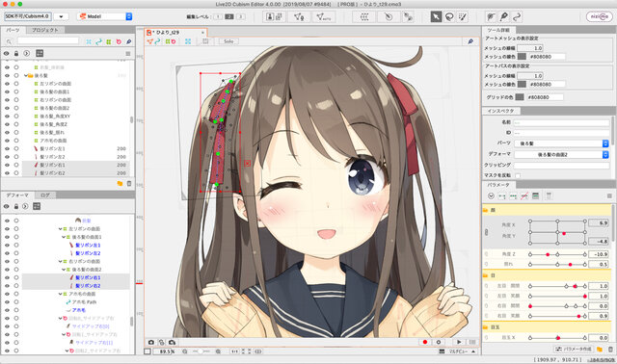Viewport: 617px width, 364px height.
Task: Click the パラメータ作成 button
Action: [575, 349]
